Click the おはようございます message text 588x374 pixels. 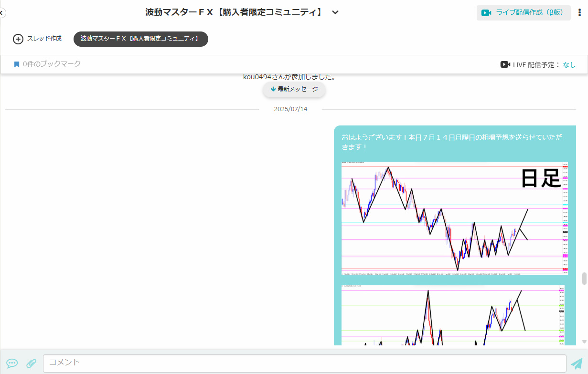click(451, 142)
